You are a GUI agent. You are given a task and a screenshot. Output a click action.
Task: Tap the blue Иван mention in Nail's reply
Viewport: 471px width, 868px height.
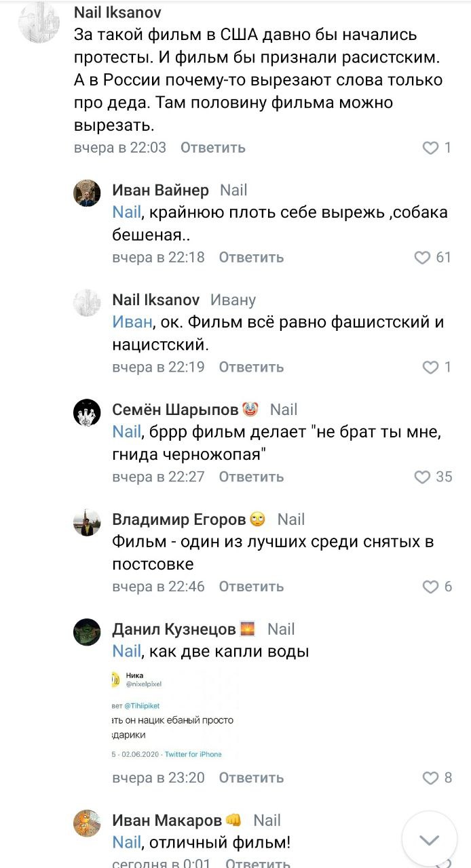pyautogui.click(x=128, y=322)
